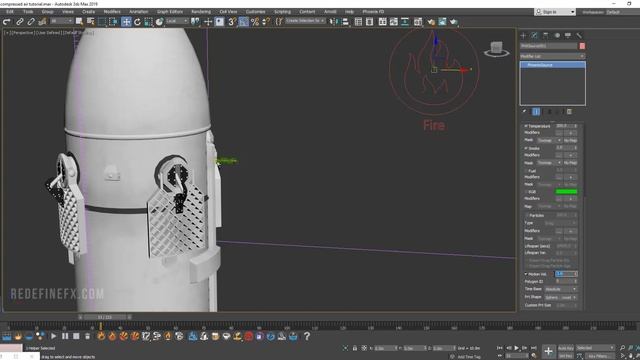
Task: Click the Auto Key button
Action: (566, 348)
